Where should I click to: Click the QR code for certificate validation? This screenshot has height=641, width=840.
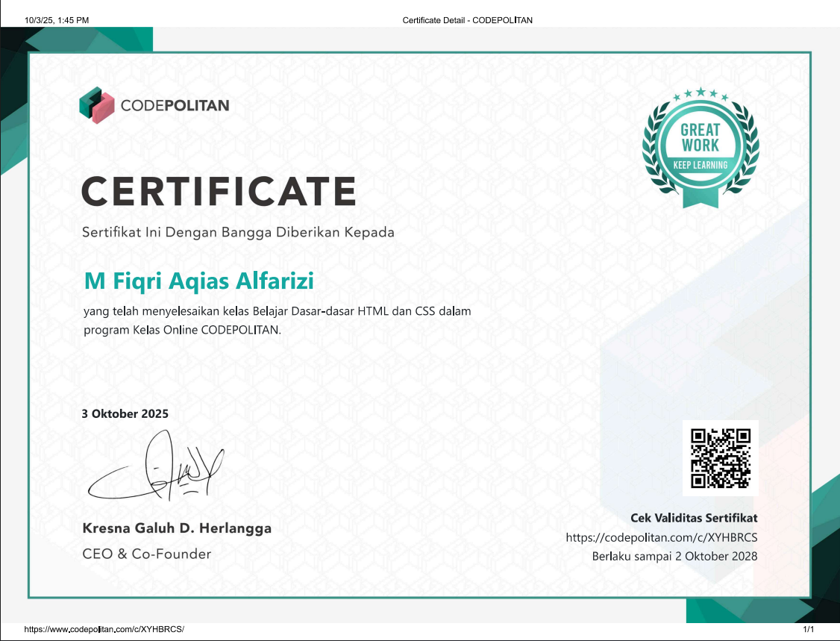pos(720,458)
